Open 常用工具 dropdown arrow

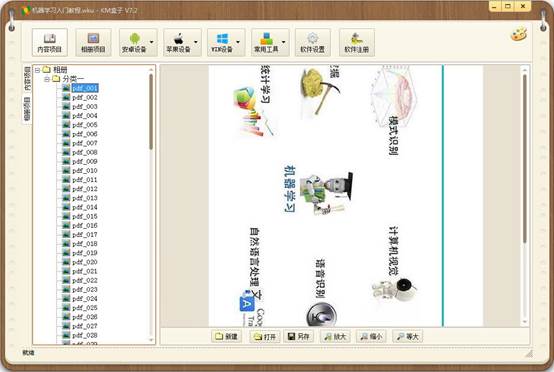[x=283, y=42]
